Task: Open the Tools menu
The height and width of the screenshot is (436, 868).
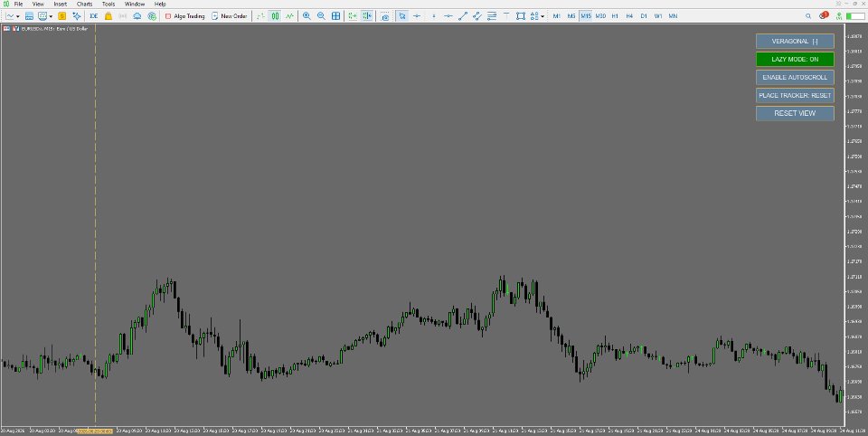Action: click(108, 4)
